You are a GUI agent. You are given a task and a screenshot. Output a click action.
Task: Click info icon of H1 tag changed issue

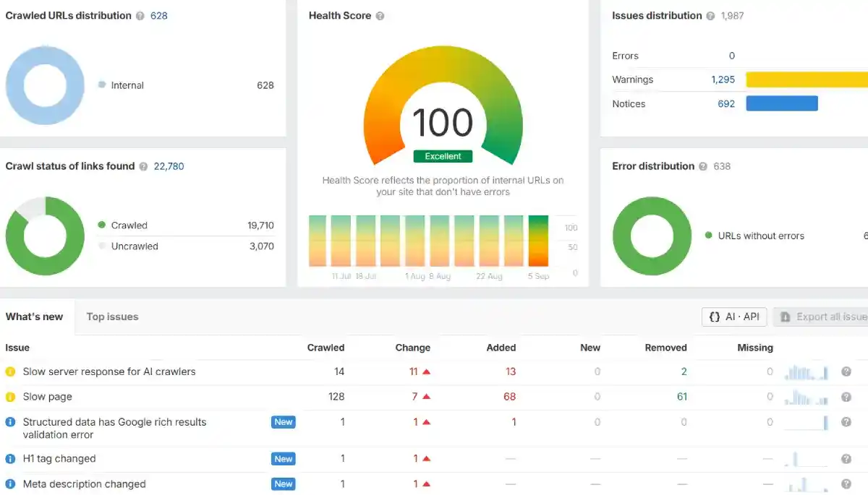[10, 459]
